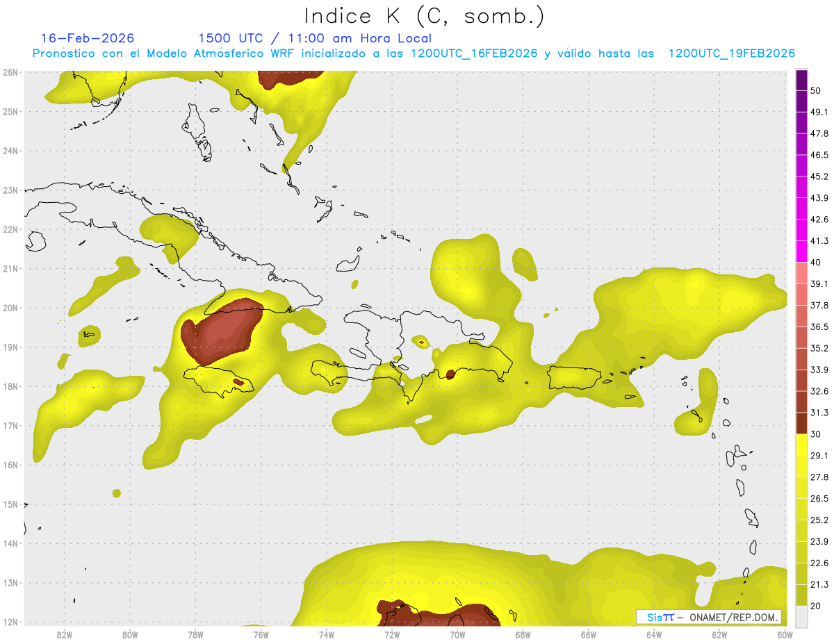
Task: Click the longitude label '70W'
Action: (x=457, y=636)
